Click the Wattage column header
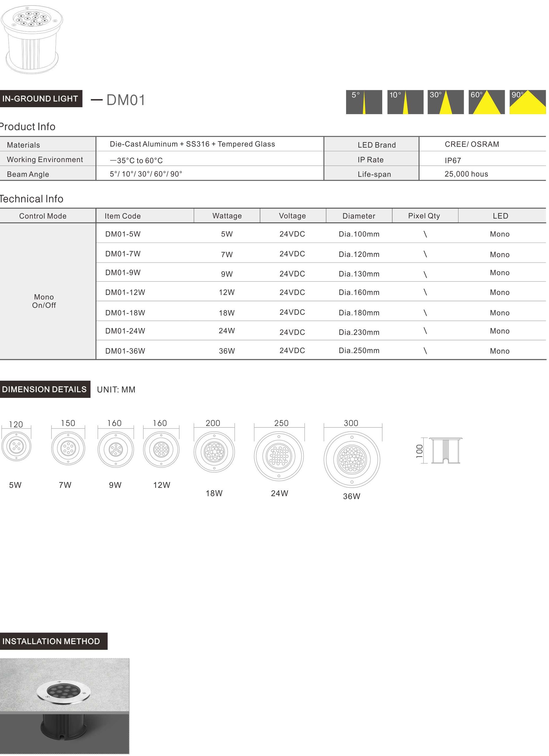The width and height of the screenshot is (549, 756). point(227,216)
